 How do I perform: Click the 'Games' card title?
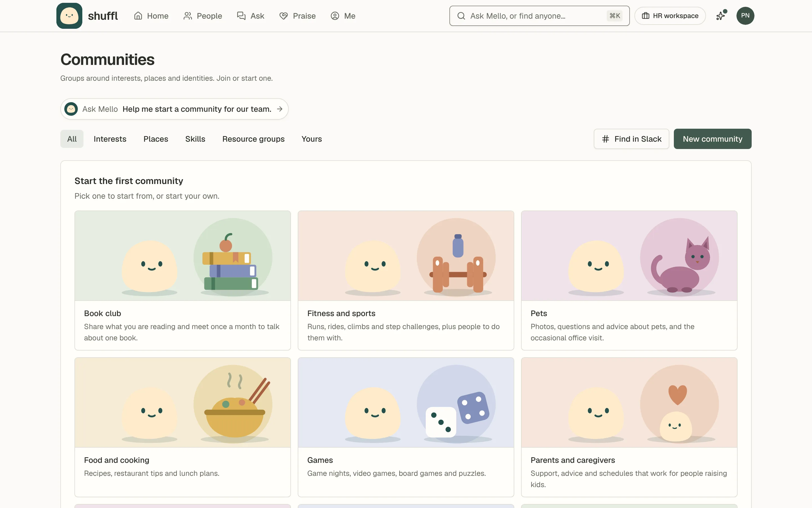[320, 460]
